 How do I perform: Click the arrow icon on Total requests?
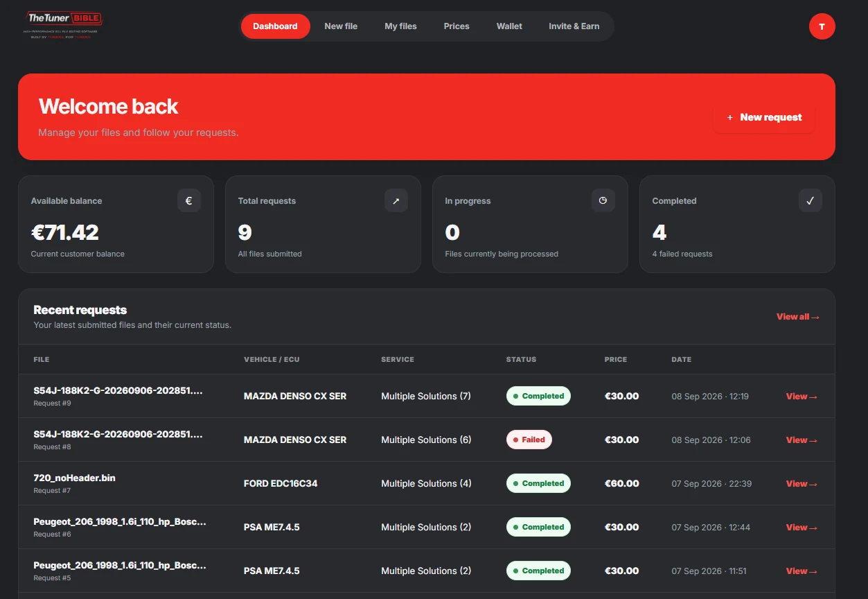pyautogui.click(x=396, y=201)
